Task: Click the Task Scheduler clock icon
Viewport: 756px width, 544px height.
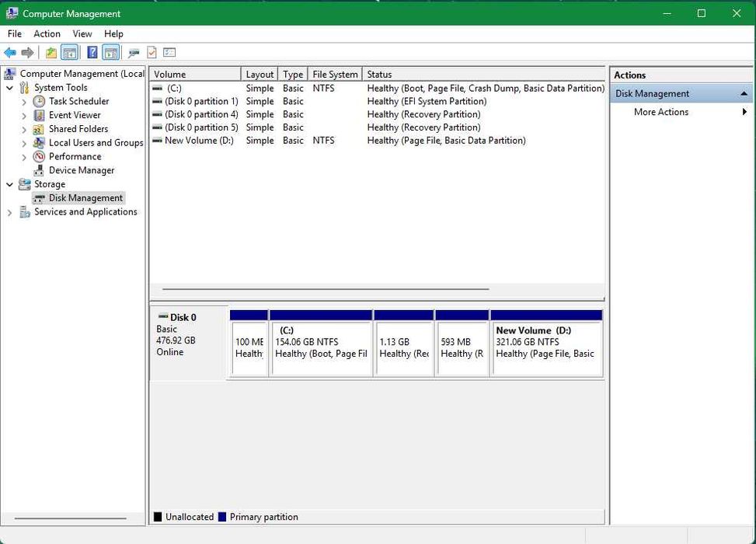Action: click(39, 101)
